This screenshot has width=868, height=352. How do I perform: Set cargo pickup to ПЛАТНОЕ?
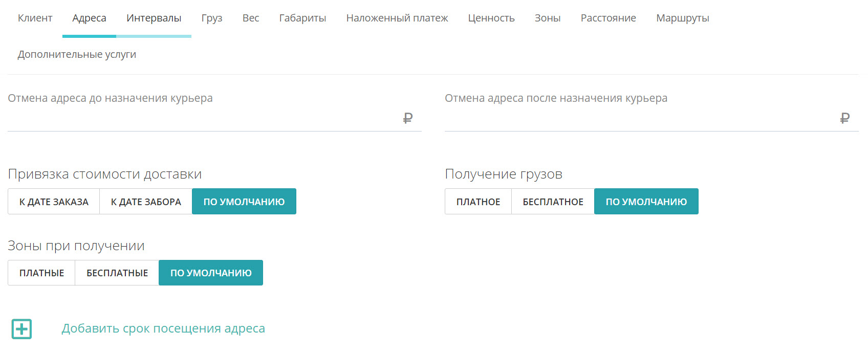(478, 202)
